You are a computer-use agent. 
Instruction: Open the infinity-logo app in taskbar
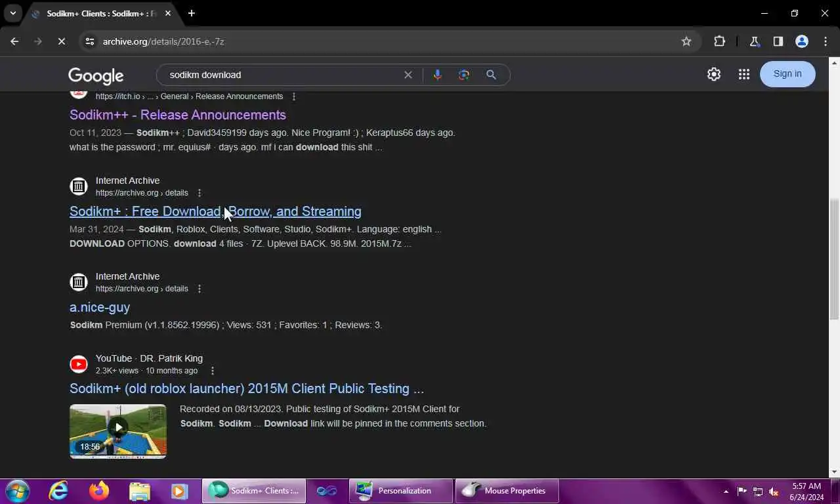click(x=326, y=491)
